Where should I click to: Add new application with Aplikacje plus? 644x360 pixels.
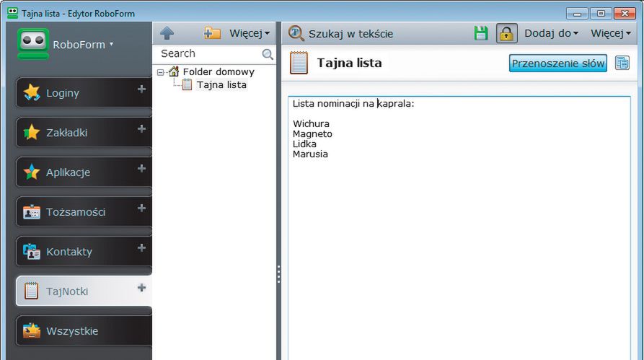click(141, 169)
